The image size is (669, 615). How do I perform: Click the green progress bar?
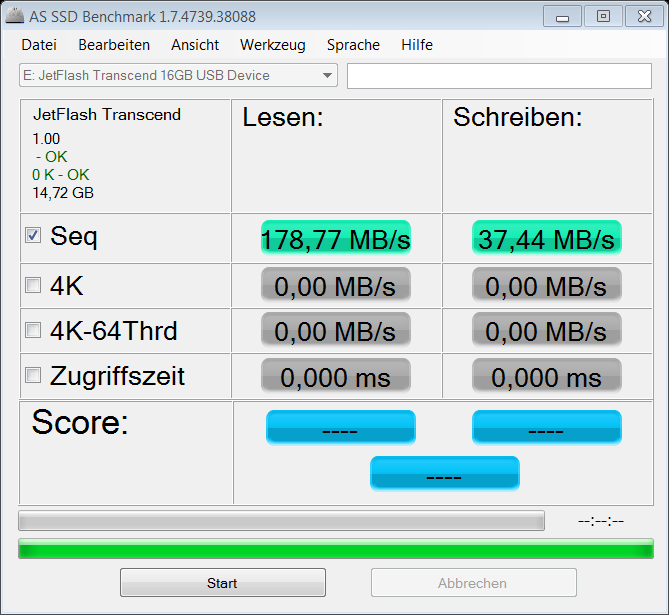click(x=335, y=549)
